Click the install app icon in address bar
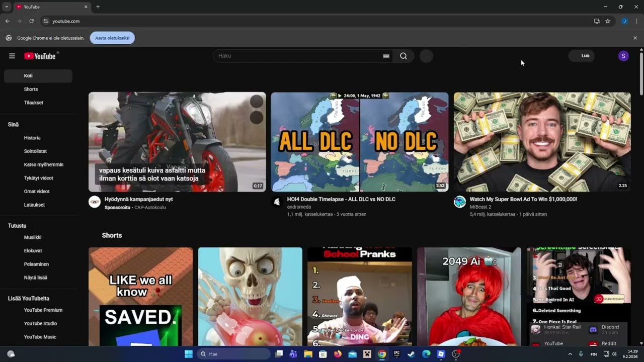 click(x=597, y=21)
